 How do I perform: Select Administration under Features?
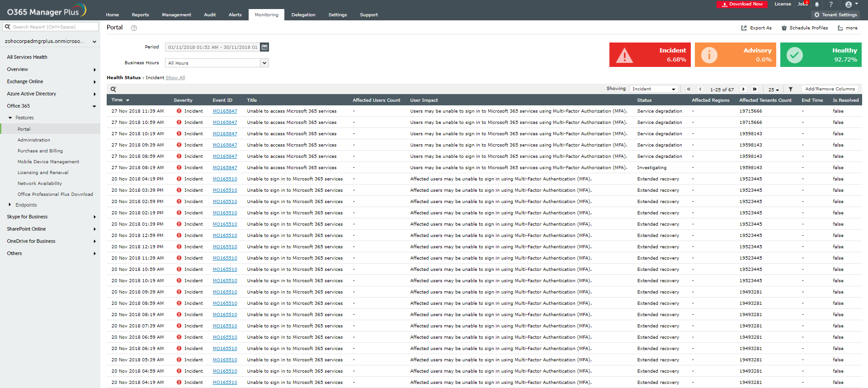tap(34, 140)
